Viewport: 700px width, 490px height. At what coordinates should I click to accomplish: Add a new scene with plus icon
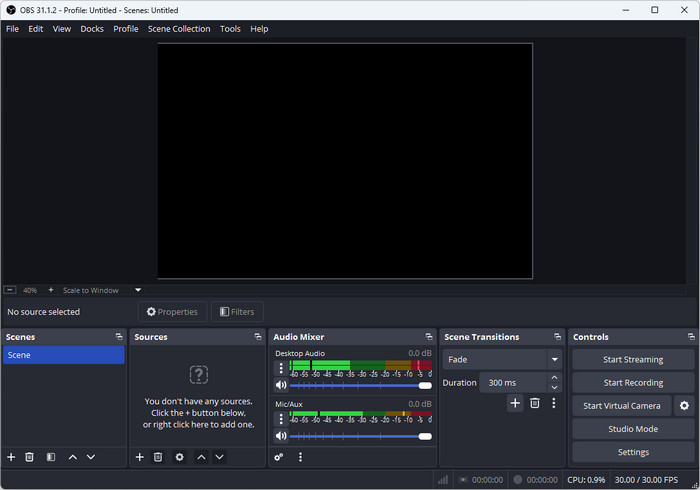point(11,457)
